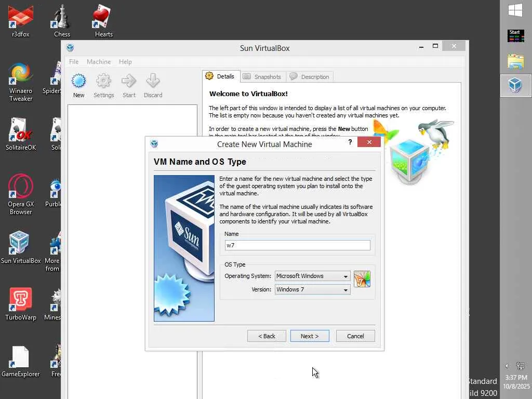Open the Machine menu
Screen dimensions: 532x399
coord(99,62)
